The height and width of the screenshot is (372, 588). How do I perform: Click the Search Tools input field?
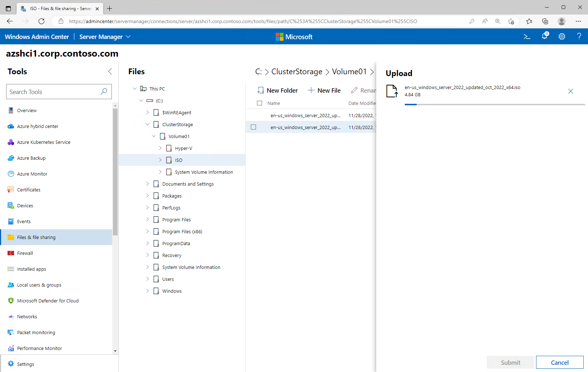coord(53,92)
